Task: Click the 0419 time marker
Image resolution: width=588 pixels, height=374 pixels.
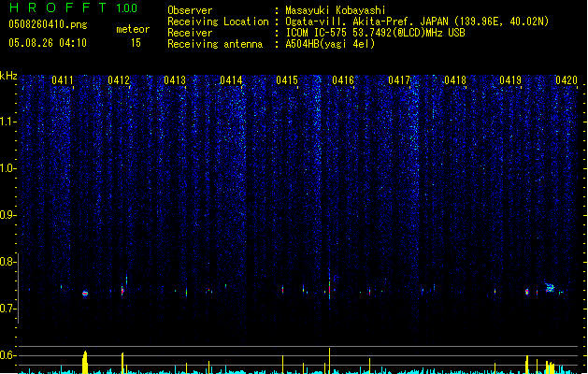Action: click(x=510, y=80)
